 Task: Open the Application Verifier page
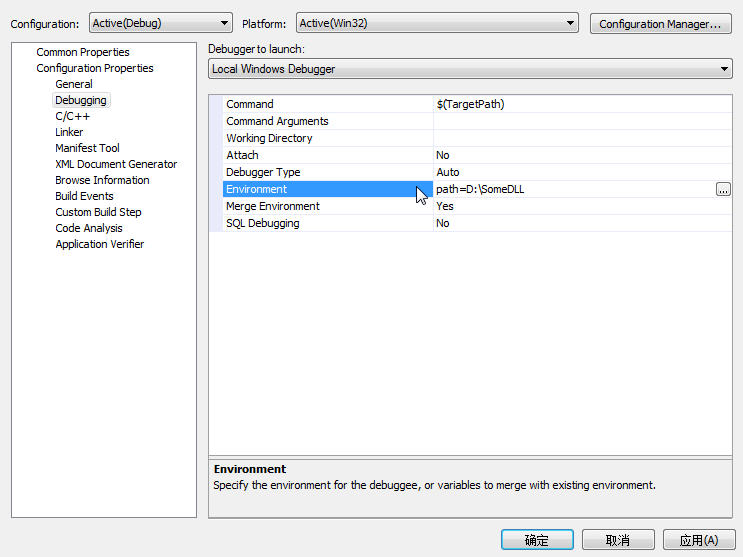[x=100, y=245]
